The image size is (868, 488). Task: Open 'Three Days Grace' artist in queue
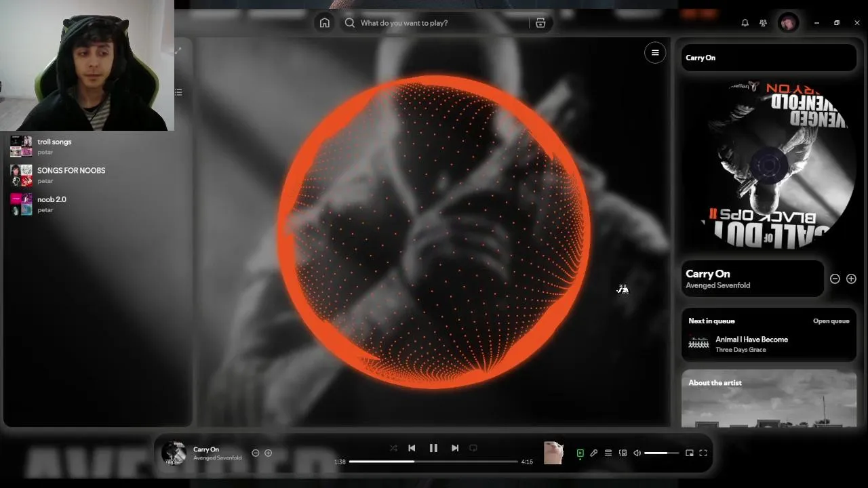point(741,350)
